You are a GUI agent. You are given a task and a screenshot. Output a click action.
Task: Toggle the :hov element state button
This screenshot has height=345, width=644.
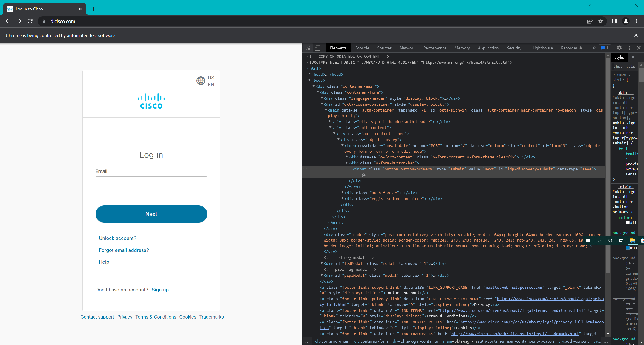tap(618, 66)
